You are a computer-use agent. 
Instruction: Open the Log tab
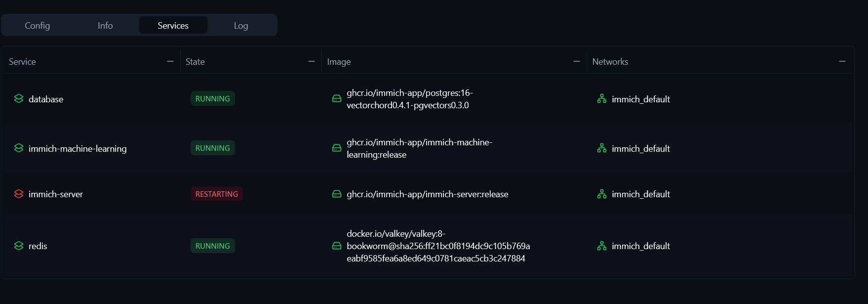(241, 25)
